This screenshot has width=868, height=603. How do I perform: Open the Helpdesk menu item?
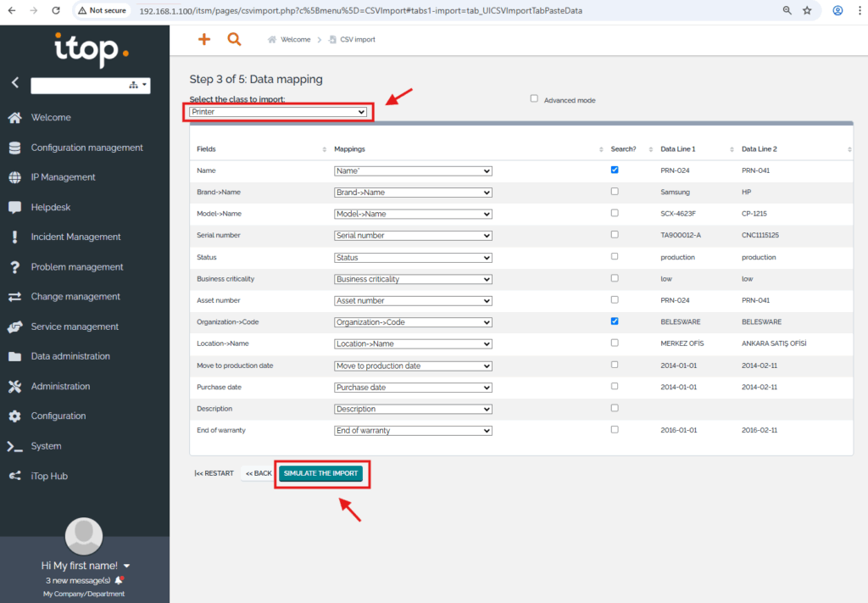[x=50, y=207]
